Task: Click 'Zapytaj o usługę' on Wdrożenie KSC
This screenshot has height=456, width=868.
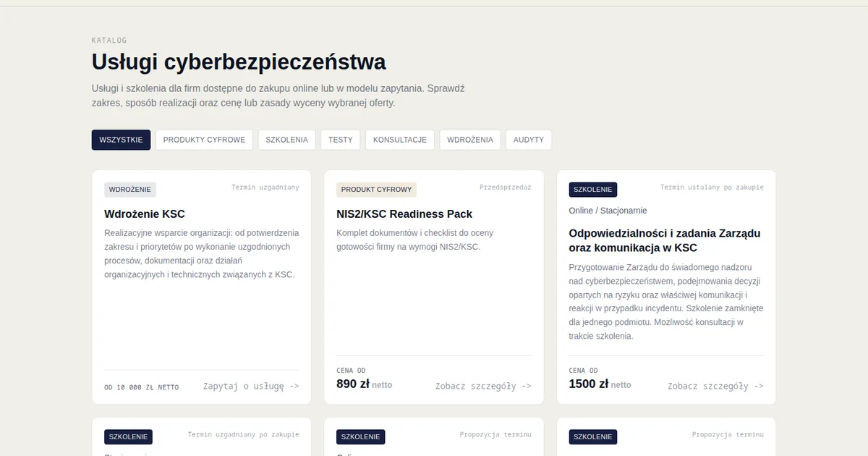Action: click(x=251, y=387)
